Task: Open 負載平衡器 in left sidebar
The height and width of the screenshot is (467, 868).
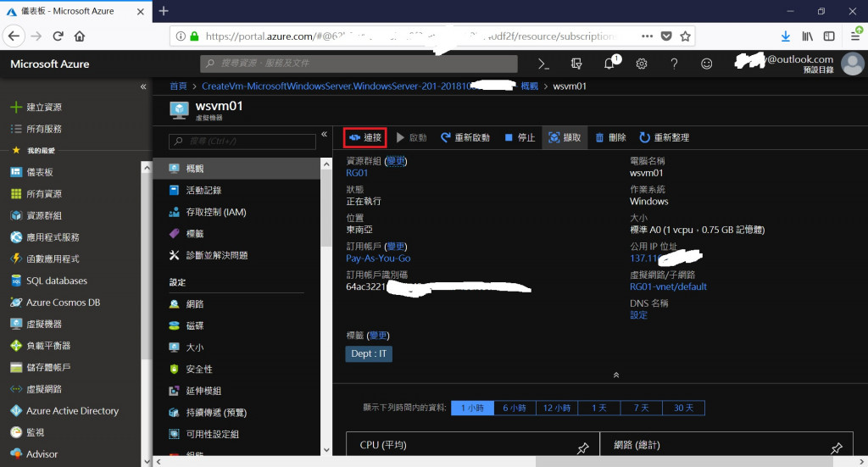Action: click(x=41, y=345)
